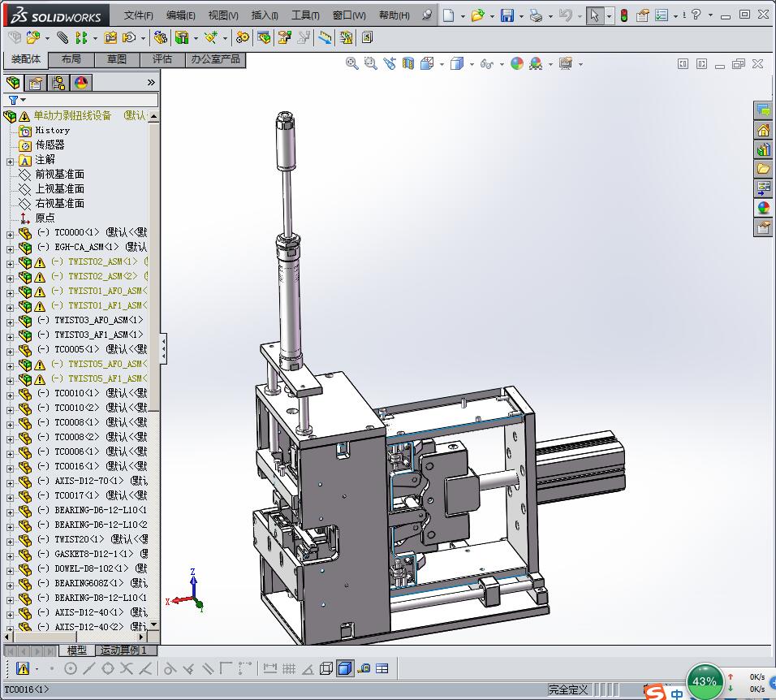Click the New document icon
776x700 pixels.
click(x=448, y=15)
